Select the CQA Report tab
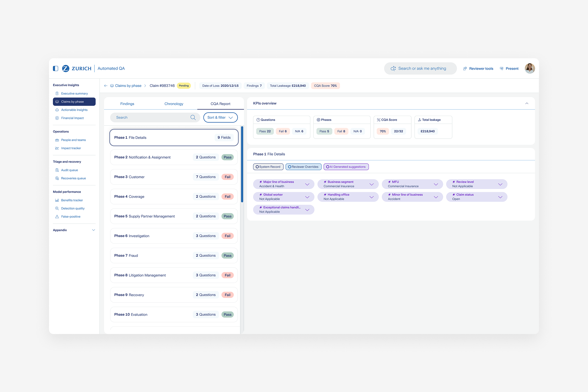The width and height of the screenshot is (588, 392). click(x=220, y=104)
